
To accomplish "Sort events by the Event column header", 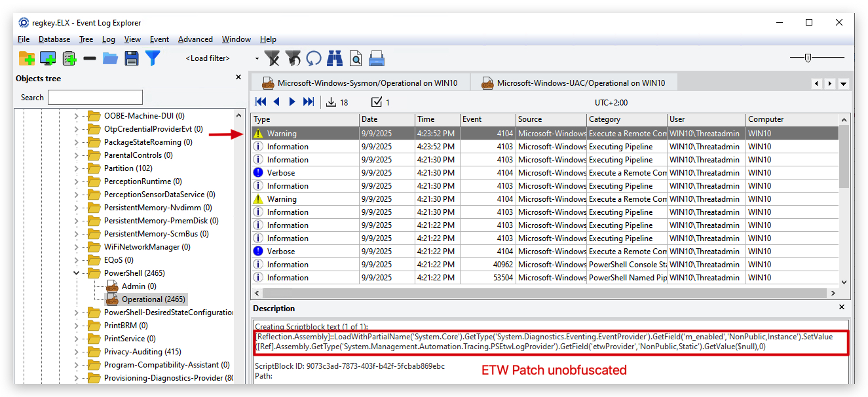I will click(x=488, y=119).
